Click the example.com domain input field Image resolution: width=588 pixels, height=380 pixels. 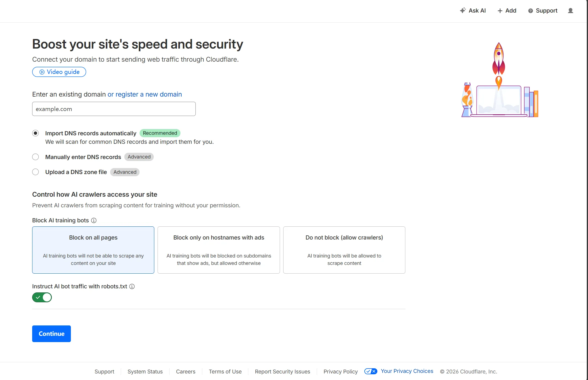click(114, 109)
